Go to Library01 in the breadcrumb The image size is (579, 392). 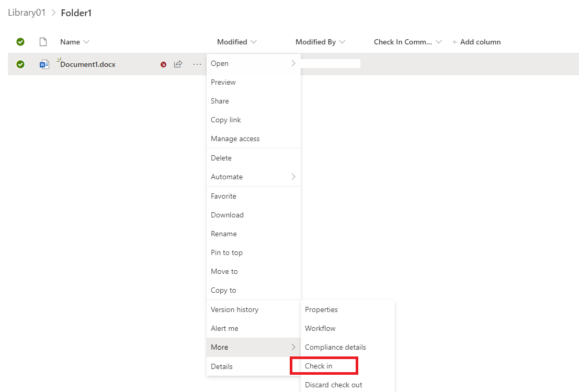[x=27, y=13]
